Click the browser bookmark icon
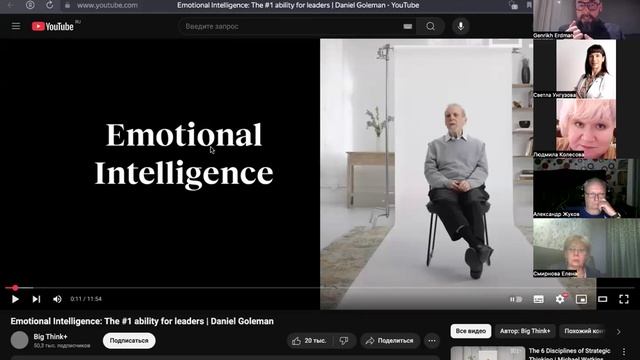 (x=529, y=5)
